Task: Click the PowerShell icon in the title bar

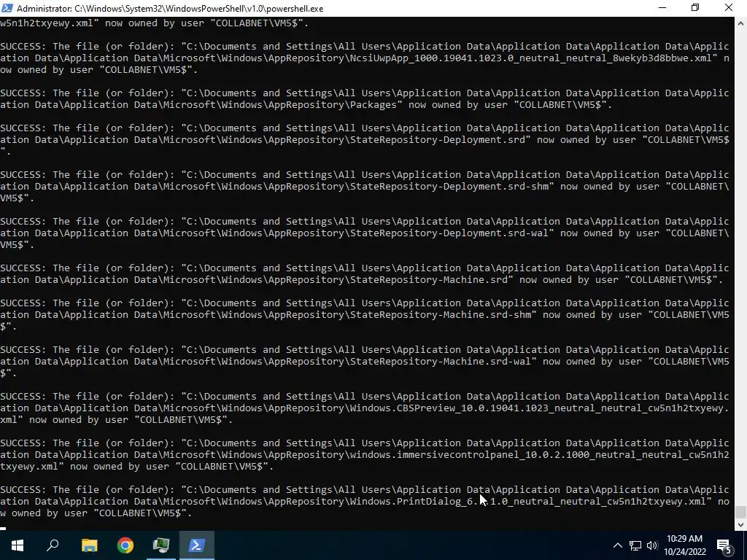Action: (7, 8)
